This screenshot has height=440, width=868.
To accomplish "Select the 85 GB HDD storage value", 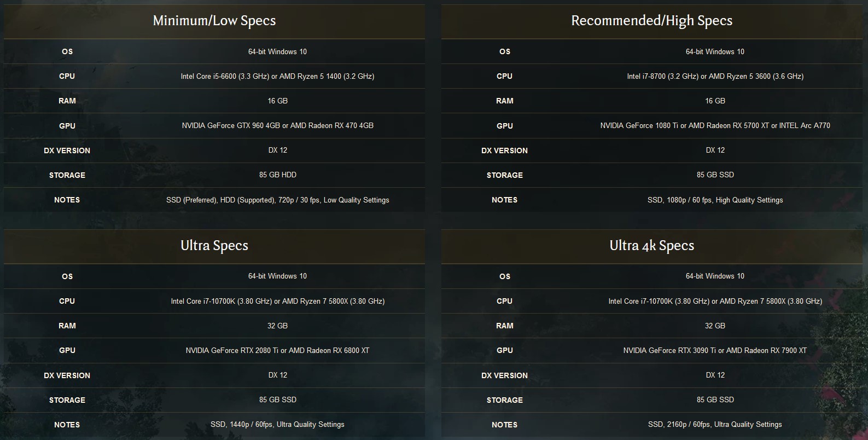I will (277, 175).
